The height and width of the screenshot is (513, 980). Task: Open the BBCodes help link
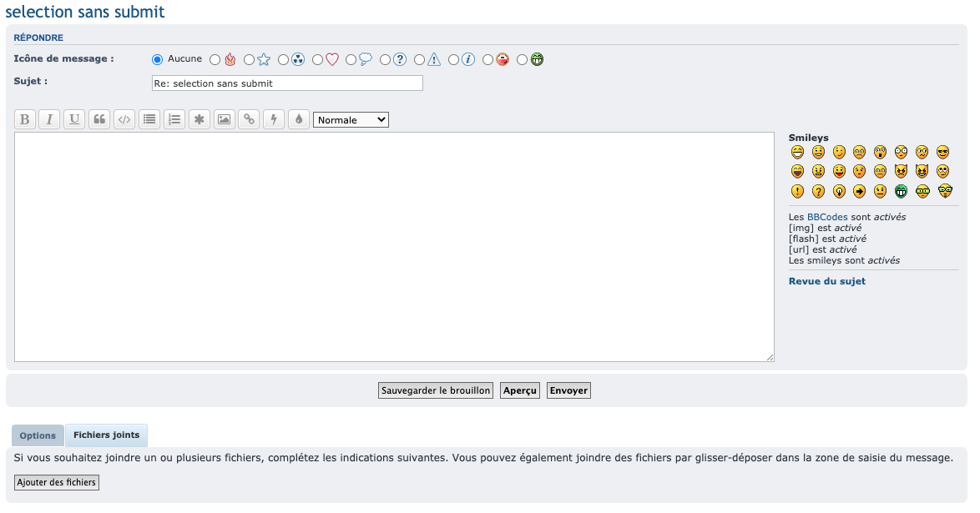coord(826,217)
